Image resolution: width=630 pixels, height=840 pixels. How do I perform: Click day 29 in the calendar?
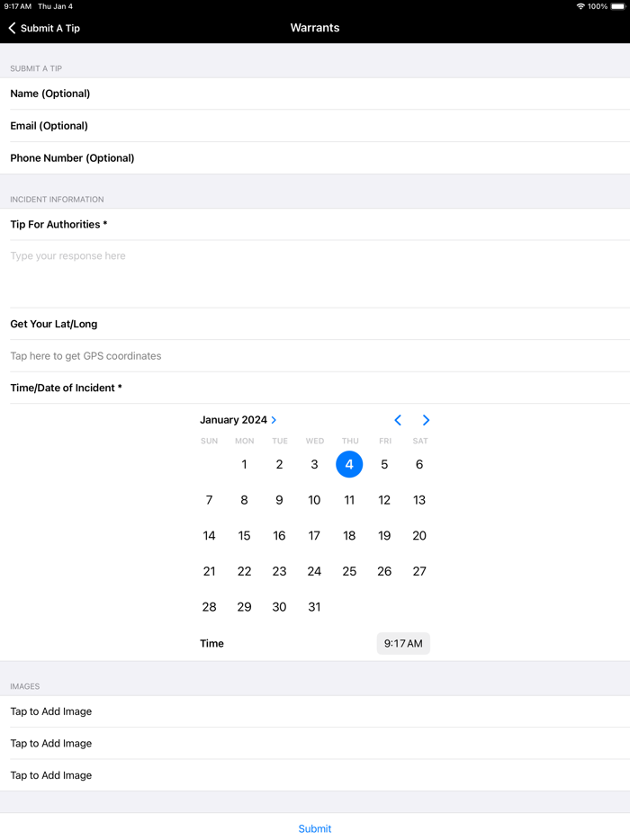[x=244, y=607]
